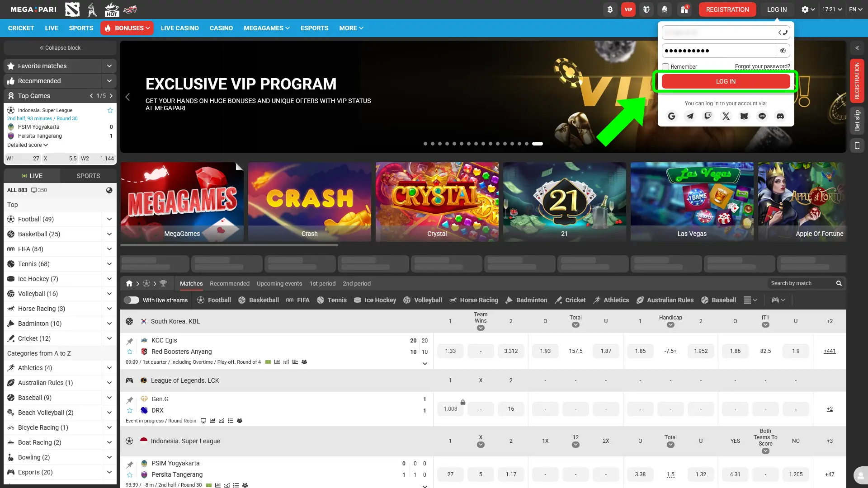Viewport: 868px width, 488px height.
Task: Go to LIVE CASINO in main menu
Action: click(x=180, y=28)
